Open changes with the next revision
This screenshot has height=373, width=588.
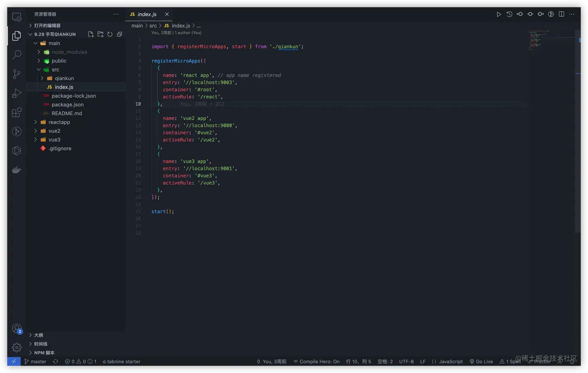[541, 14]
